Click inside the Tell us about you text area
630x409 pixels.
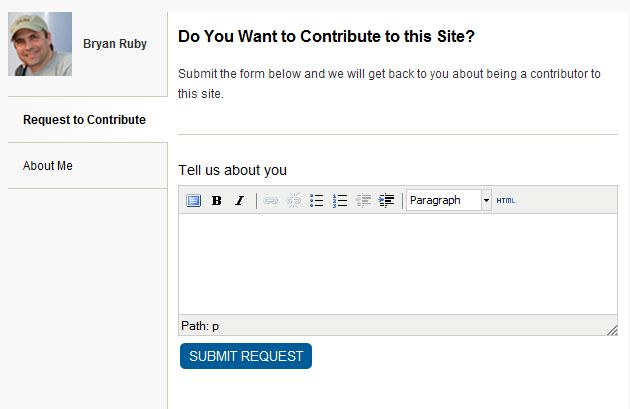click(397, 264)
